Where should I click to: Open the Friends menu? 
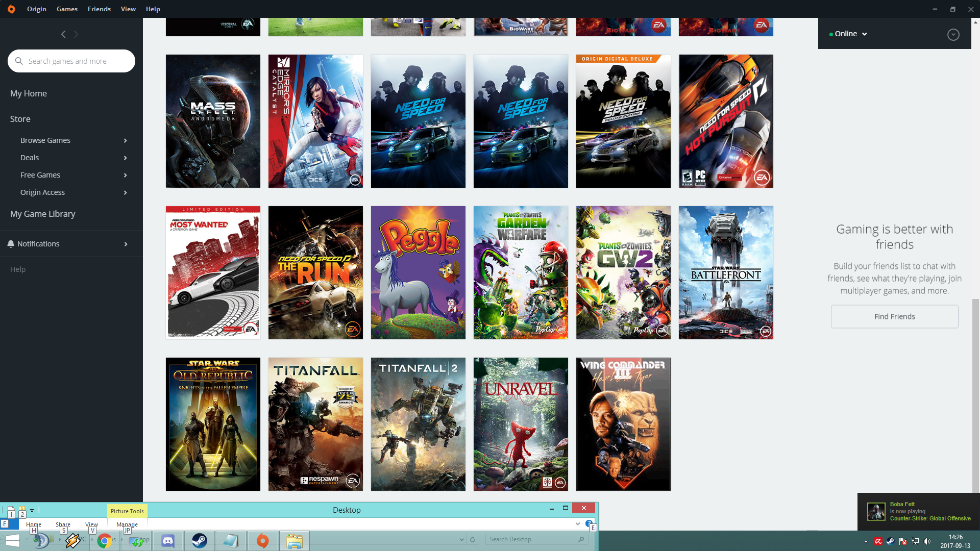(99, 9)
